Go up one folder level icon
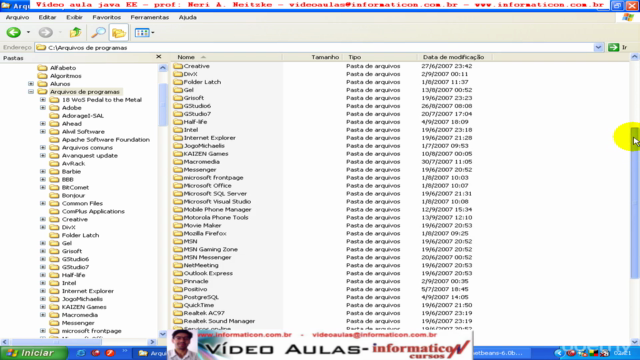 [x=76, y=32]
